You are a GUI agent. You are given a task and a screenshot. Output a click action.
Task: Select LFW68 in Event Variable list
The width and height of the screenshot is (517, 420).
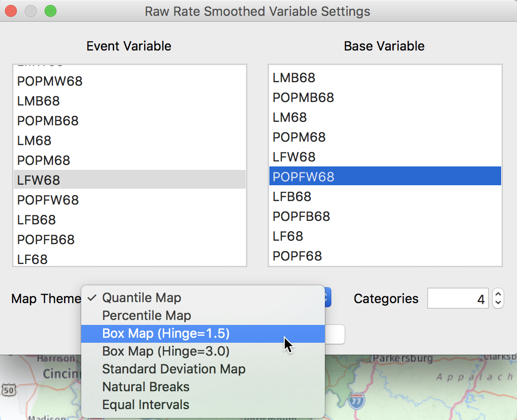click(x=130, y=180)
